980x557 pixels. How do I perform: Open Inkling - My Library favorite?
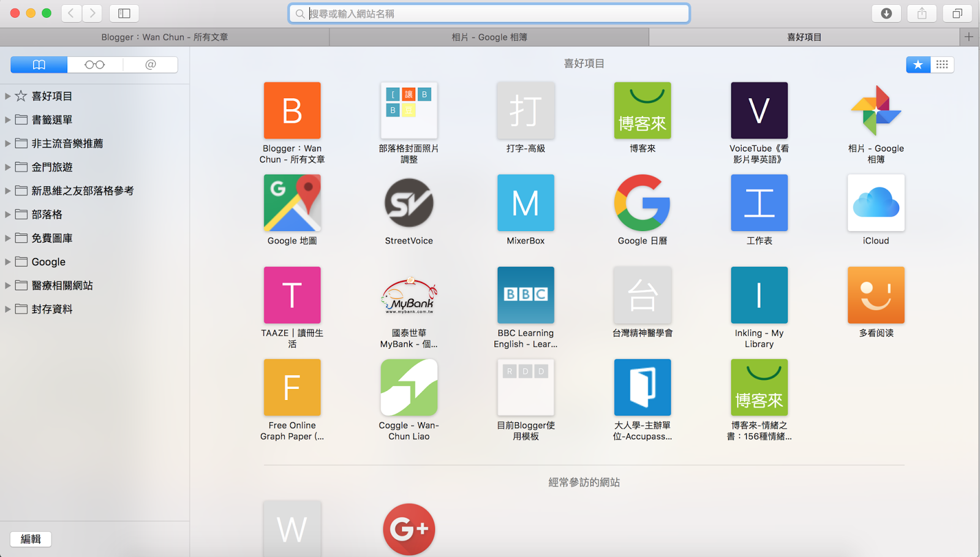(759, 295)
